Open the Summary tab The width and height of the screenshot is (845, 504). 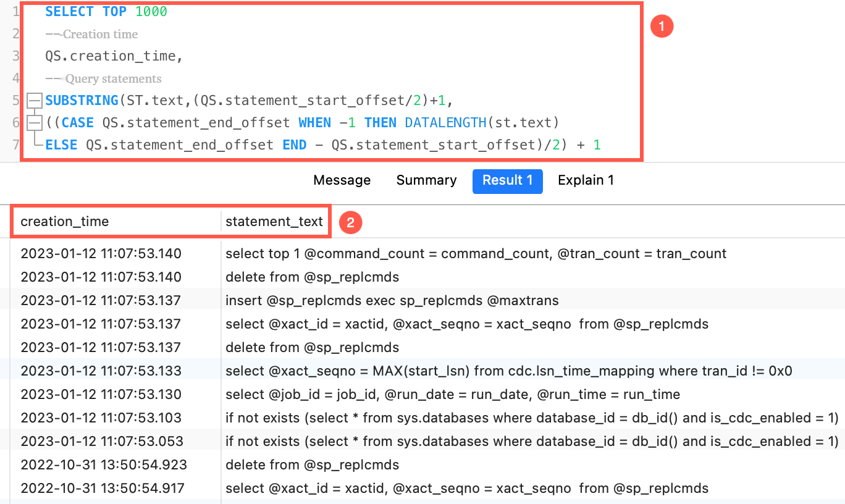[426, 180]
